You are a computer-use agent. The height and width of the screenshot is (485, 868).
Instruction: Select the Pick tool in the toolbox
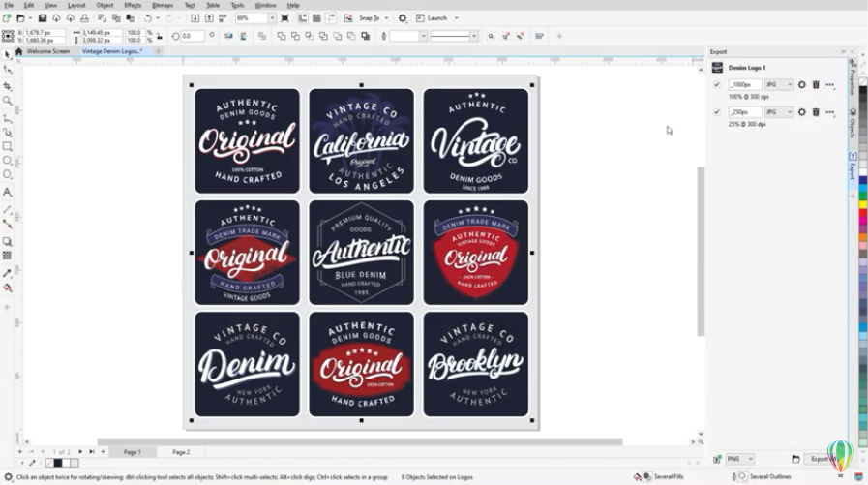coord(7,55)
